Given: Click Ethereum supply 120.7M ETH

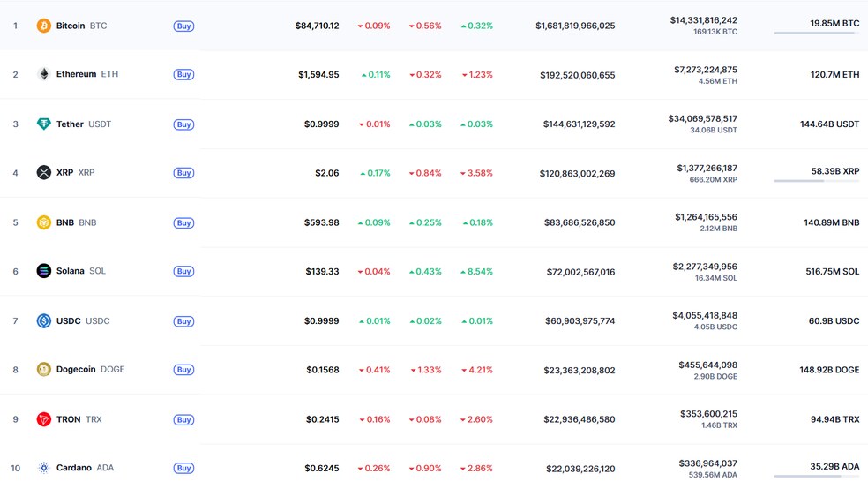Looking at the screenshot, I should coord(834,74).
